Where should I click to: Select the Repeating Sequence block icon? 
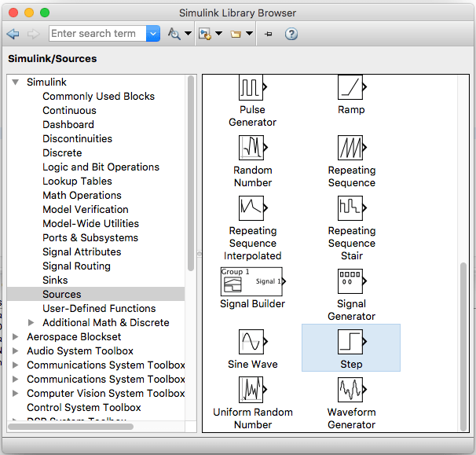[x=352, y=148]
